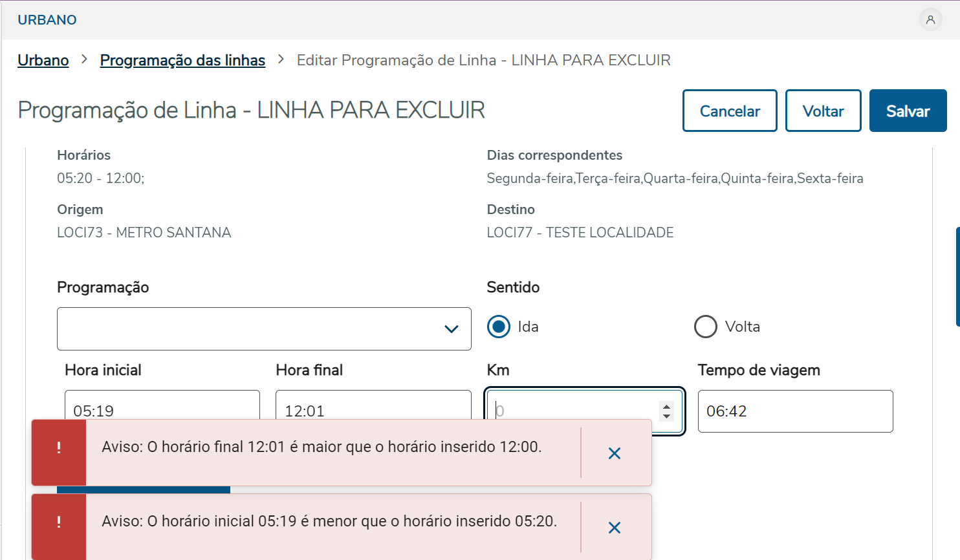Image resolution: width=960 pixels, height=560 pixels.
Task: Navigate to Programação das linhas breadcrumb
Action: click(182, 60)
